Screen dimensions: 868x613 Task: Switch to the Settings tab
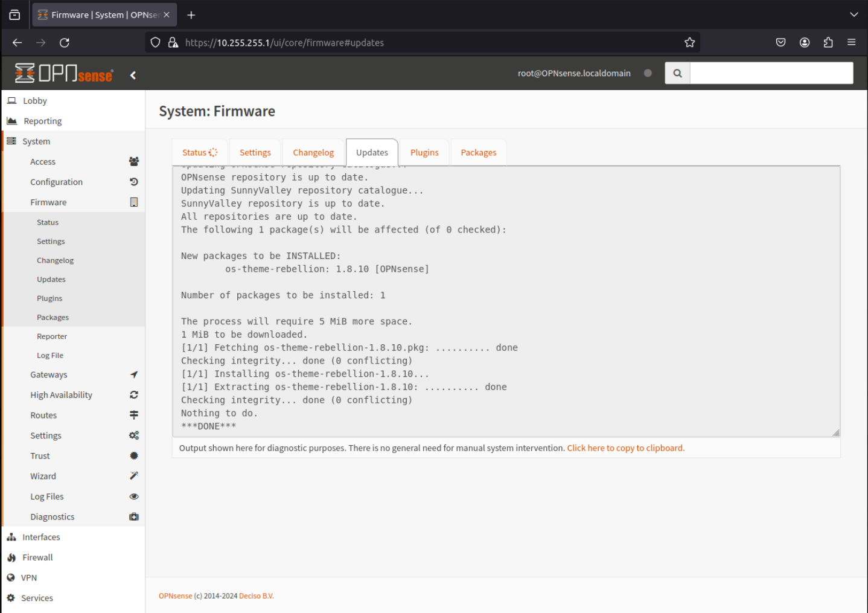tap(255, 152)
